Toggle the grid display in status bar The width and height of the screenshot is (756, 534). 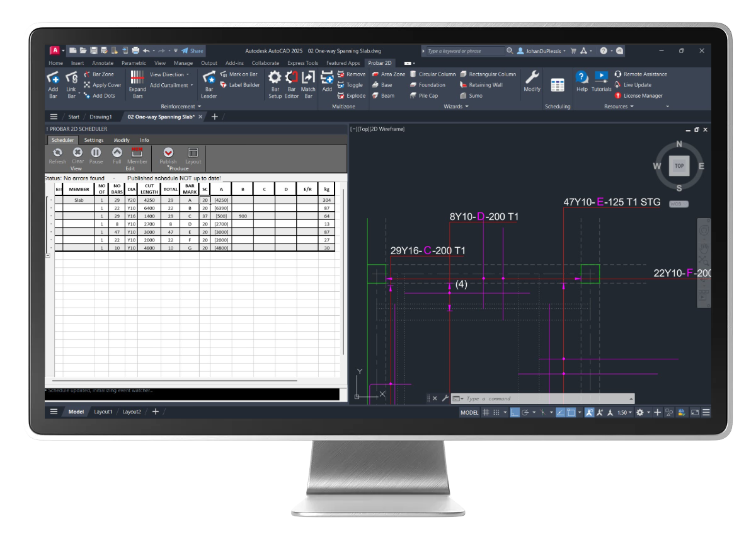pyautogui.click(x=486, y=412)
